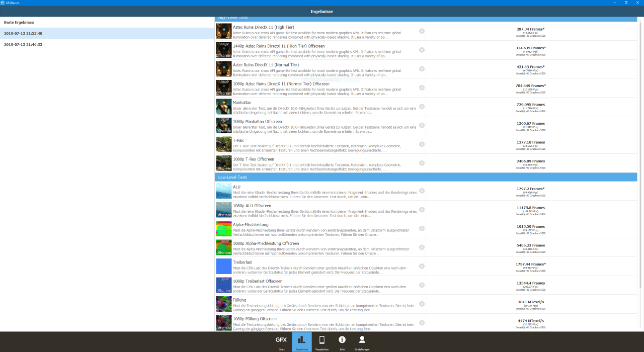Click the 1080p Alpha-Mischleistung Offscreen title

click(x=266, y=243)
